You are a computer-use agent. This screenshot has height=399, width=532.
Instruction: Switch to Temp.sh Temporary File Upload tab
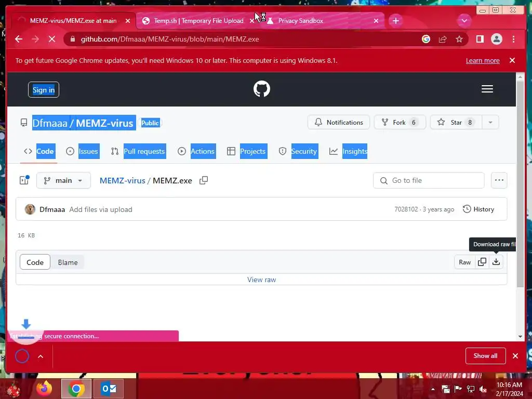point(198,21)
